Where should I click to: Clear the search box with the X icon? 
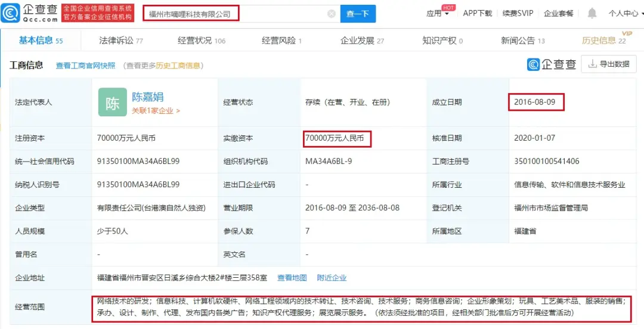coord(332,14)
